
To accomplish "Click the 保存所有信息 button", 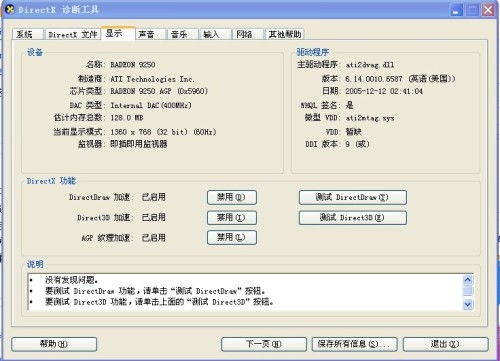I will click(x=355, y=344).
